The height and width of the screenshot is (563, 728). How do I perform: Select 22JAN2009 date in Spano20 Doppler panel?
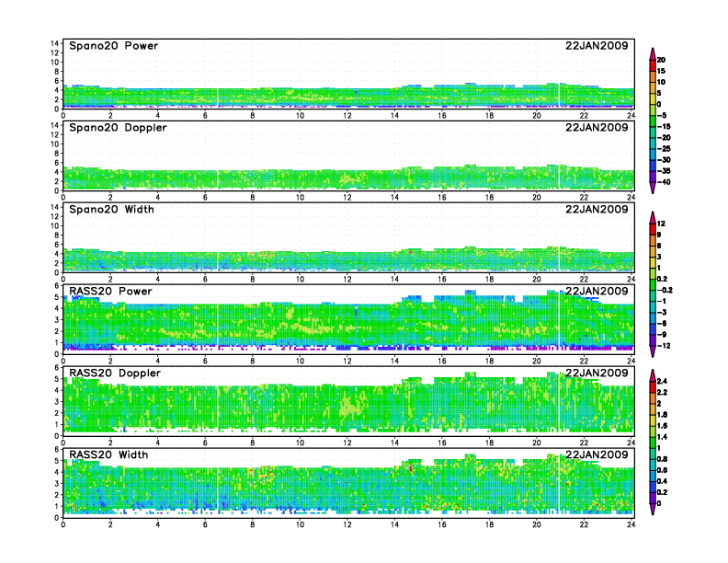tap(597, 127)
